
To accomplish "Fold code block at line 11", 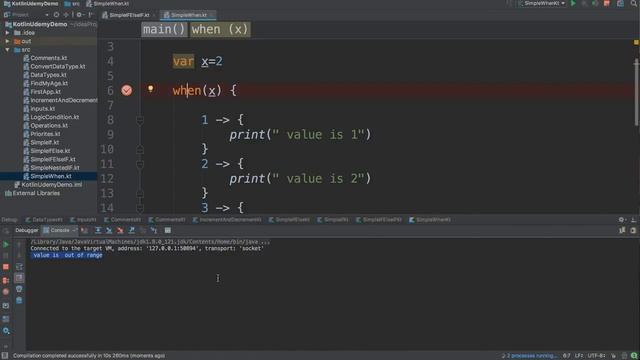I will click(x=140, y=164).
